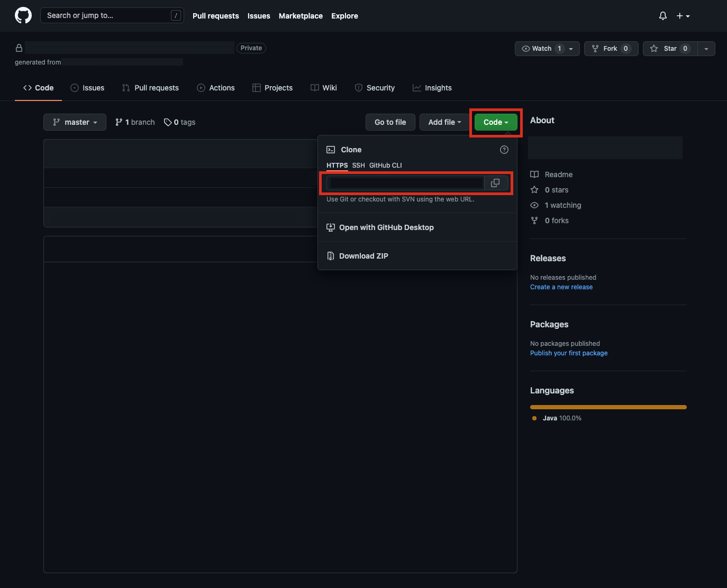Open the Packages heading
The image size is (727, 588).
point(549,325)
